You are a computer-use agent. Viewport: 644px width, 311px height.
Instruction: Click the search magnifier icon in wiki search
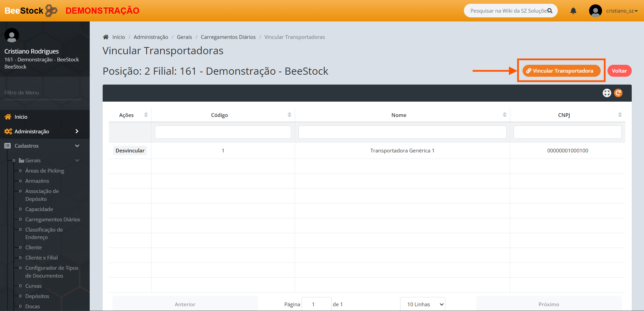click(x=550, y=11)
